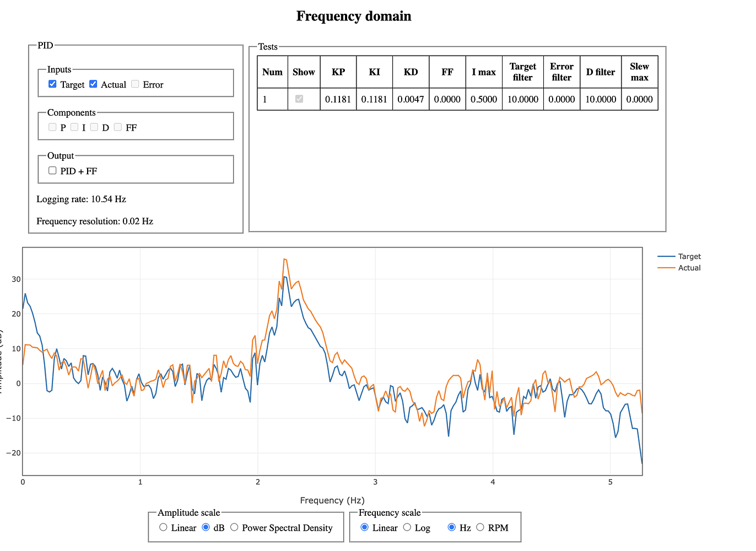
Task: Select Power Spectral Density amplitude scale
Action: (234, 527)
